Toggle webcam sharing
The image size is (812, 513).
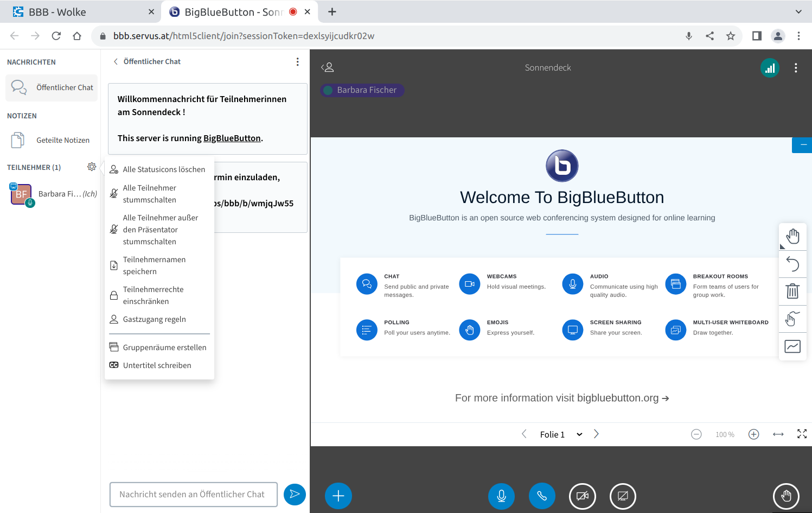[582, 496]
